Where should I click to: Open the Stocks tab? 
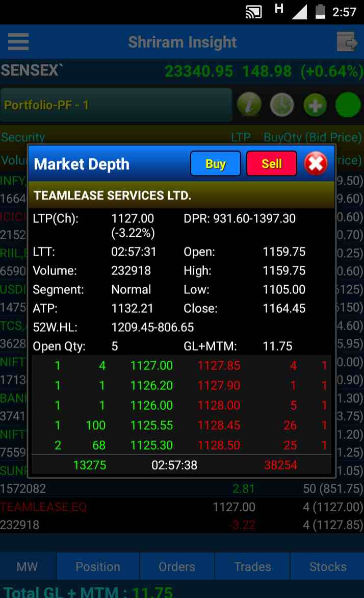pyautogui.click(x=327, y=566)
